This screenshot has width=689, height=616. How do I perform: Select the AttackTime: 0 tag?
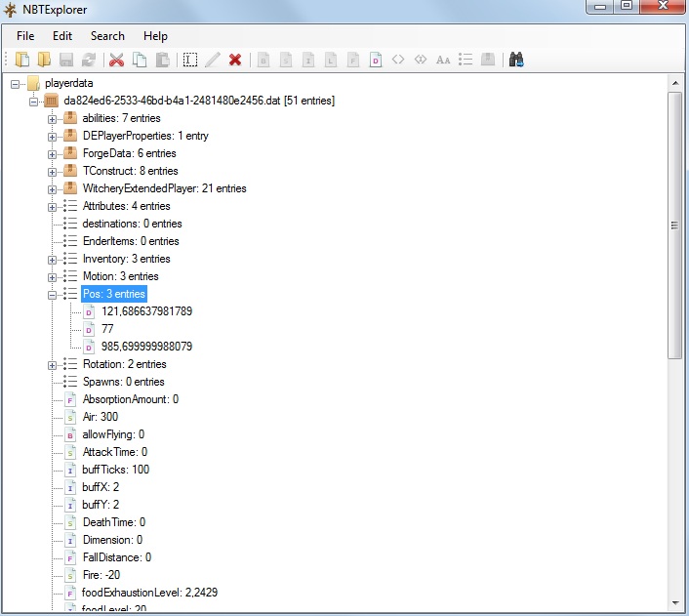tap(115, 452)
